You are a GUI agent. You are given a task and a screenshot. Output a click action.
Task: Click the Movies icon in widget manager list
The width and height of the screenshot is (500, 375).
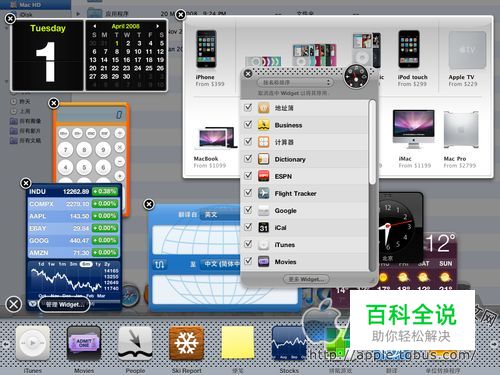(x=264, y=262)
